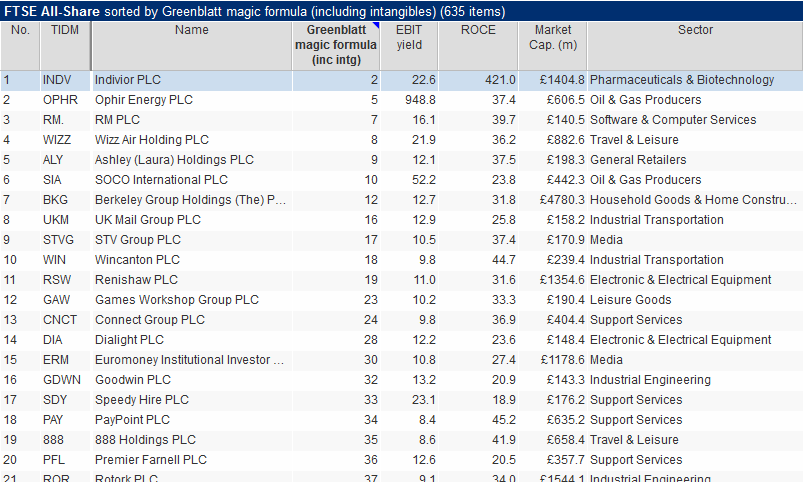Select Connect Group PLC
The height and width of the screenshot is (482, 803).
(150, 320)
